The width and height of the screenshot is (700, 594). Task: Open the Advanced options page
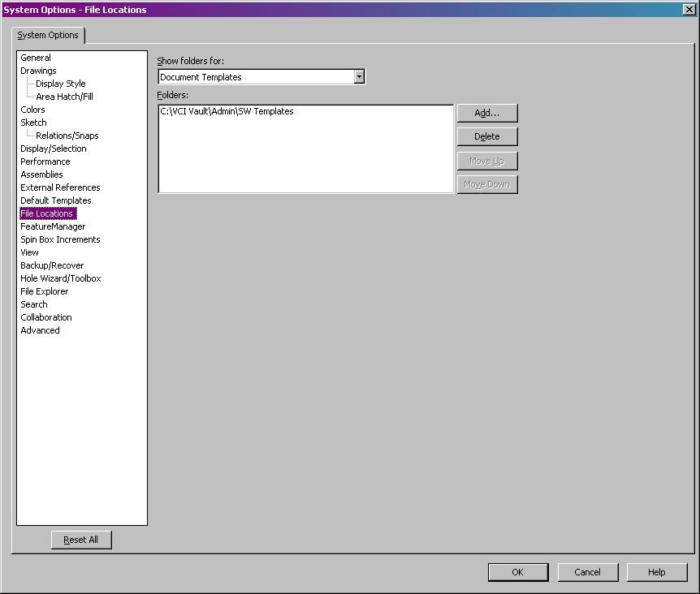[40, 330]
